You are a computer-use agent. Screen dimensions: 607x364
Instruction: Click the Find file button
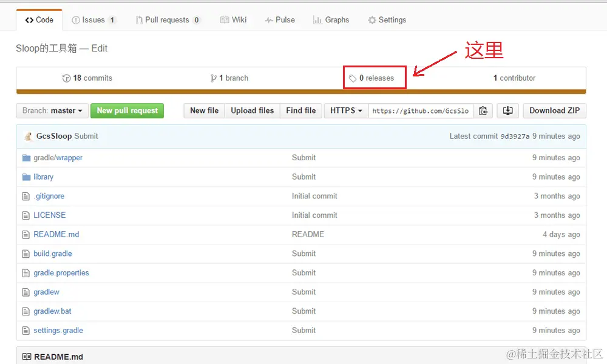[x=301, y=110]
